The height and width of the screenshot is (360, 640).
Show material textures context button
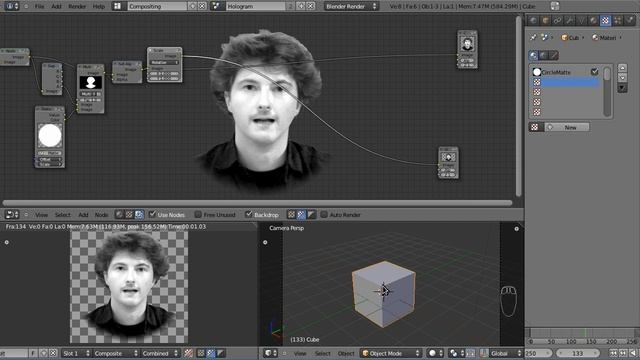pyautogui.click(x=534, y=55)
